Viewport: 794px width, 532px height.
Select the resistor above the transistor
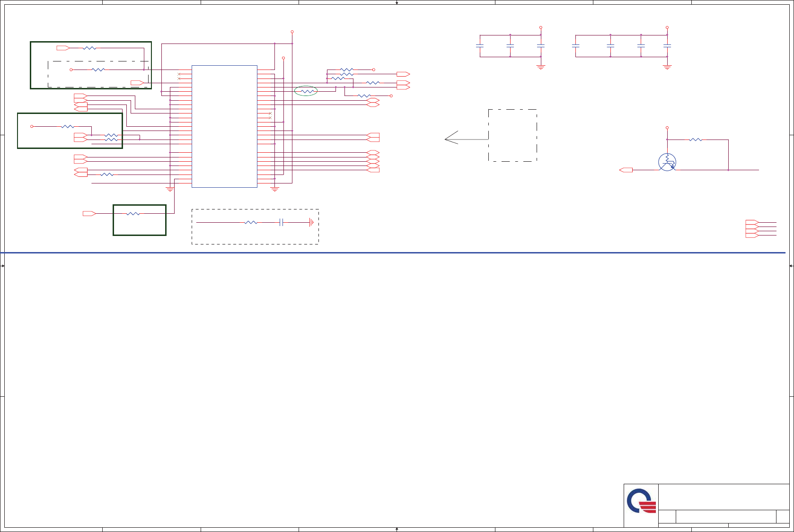696,140
